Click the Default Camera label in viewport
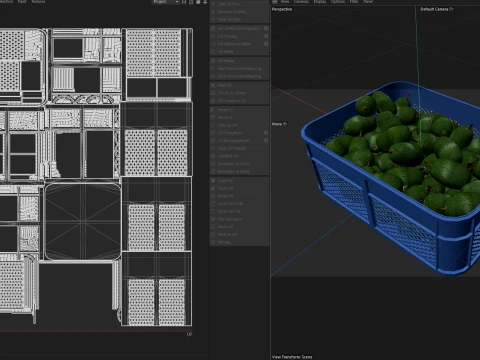480x360 pixels. click(x=434, y=9)
